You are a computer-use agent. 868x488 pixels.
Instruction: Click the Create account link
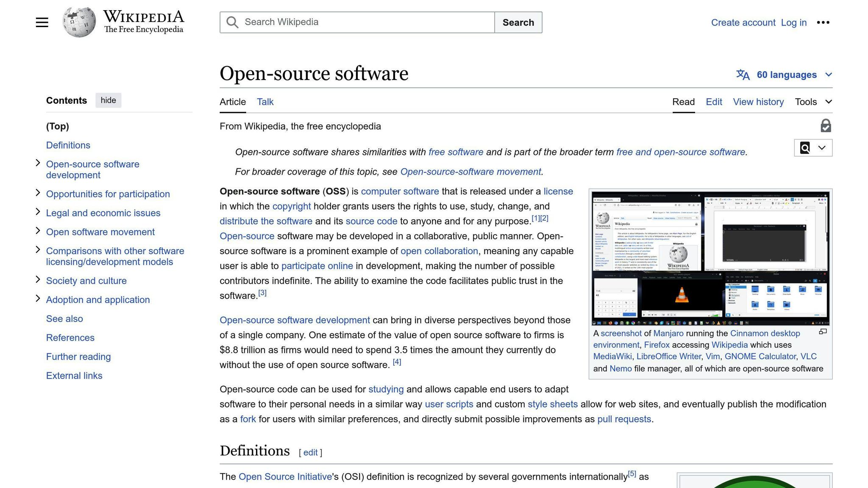tap(743, 22)
